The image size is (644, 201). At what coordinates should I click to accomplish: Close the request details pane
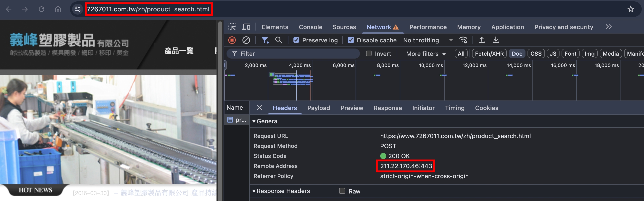point(259,108)
